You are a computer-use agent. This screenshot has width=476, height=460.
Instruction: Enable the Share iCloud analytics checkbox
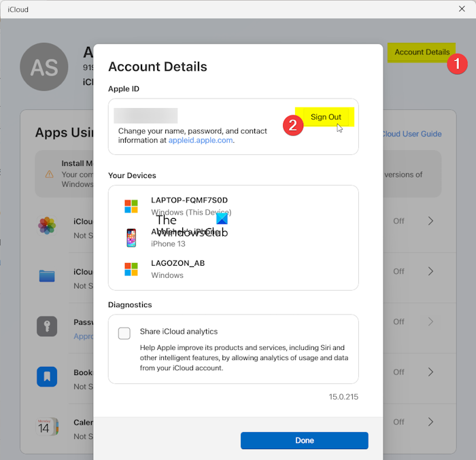click(124, 333)
